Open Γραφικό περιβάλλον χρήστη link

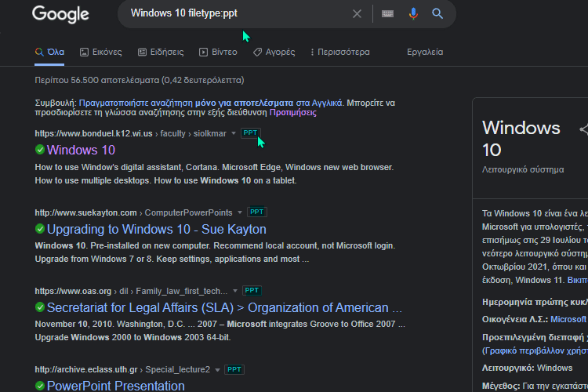(x=535, y=350)
